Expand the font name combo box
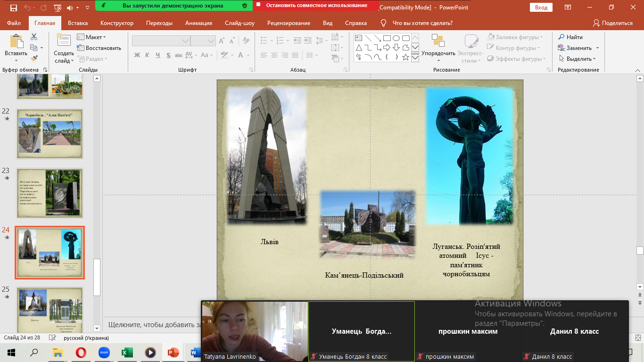644x362 pixels. coord(186,41)
